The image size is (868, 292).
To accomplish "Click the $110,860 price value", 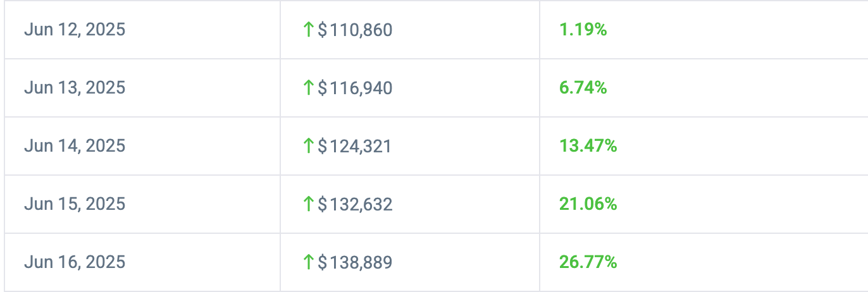I will click(355, 30).
